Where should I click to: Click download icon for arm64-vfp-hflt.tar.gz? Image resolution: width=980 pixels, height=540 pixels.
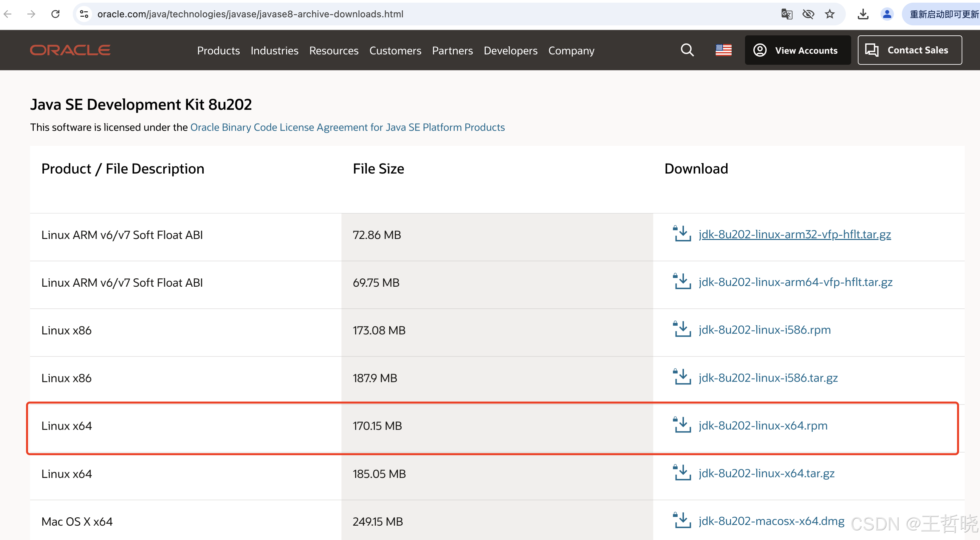[x=682, y=281]
